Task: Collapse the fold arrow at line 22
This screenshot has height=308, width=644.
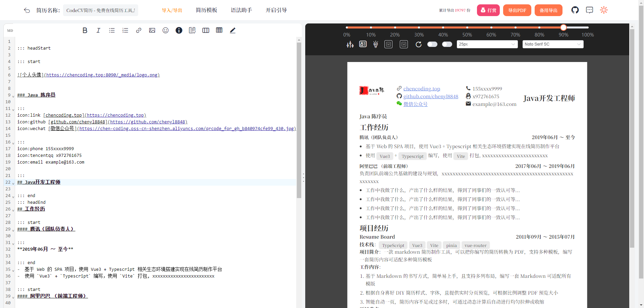Action: click(x=13, y=183)
